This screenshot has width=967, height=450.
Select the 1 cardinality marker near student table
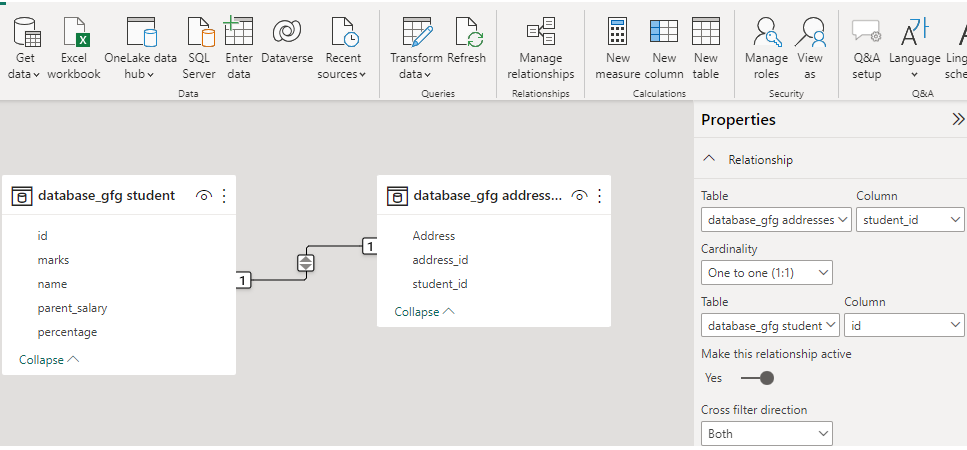(243, 280)
